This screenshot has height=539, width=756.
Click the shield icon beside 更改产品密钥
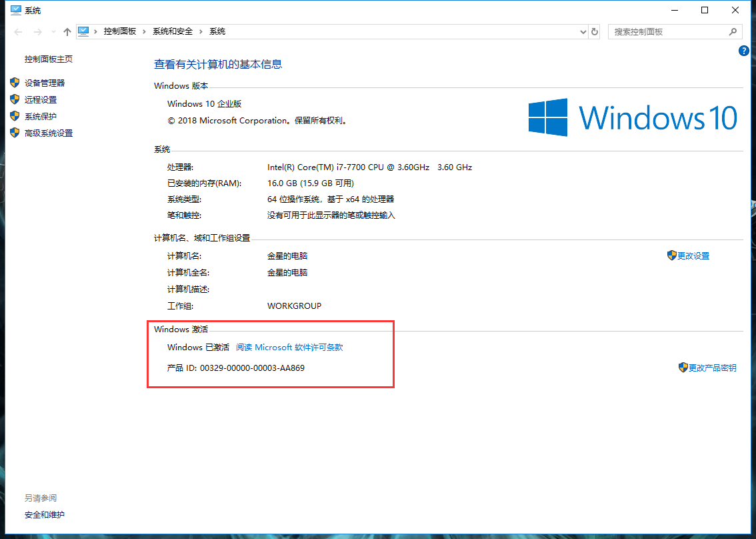click(x=683, y=367)
